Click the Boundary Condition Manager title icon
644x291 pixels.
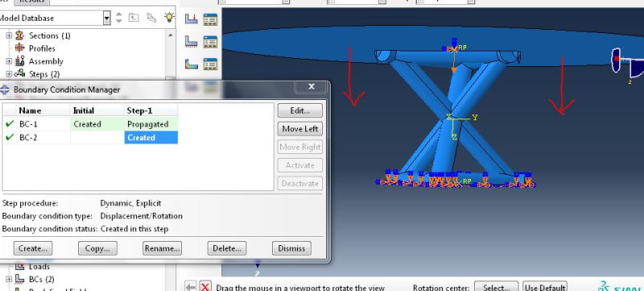click(5, 89)
